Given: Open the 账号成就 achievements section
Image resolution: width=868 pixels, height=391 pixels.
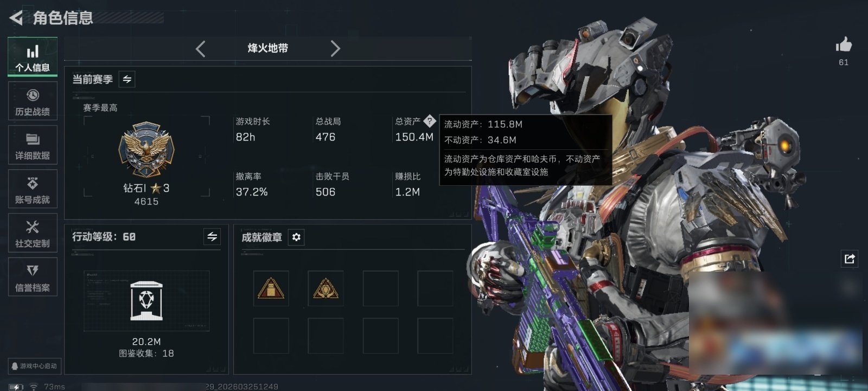Looking at the screenshot, I should coord(33,189).
